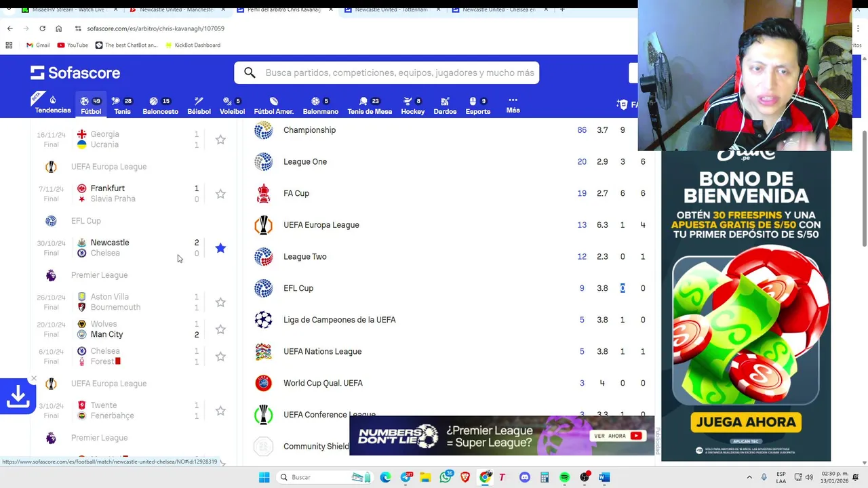
Task: Favorite the Wolves vs Man City match
Action: [x=220, y=329]
